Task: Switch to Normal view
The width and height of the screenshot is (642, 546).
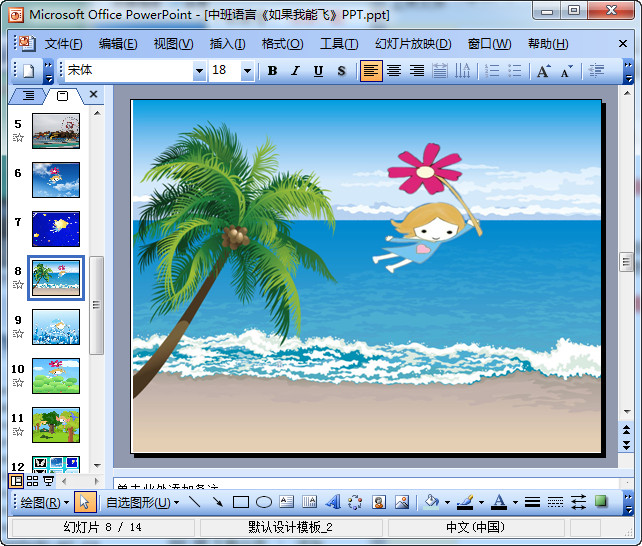Action: click(16, 481)
